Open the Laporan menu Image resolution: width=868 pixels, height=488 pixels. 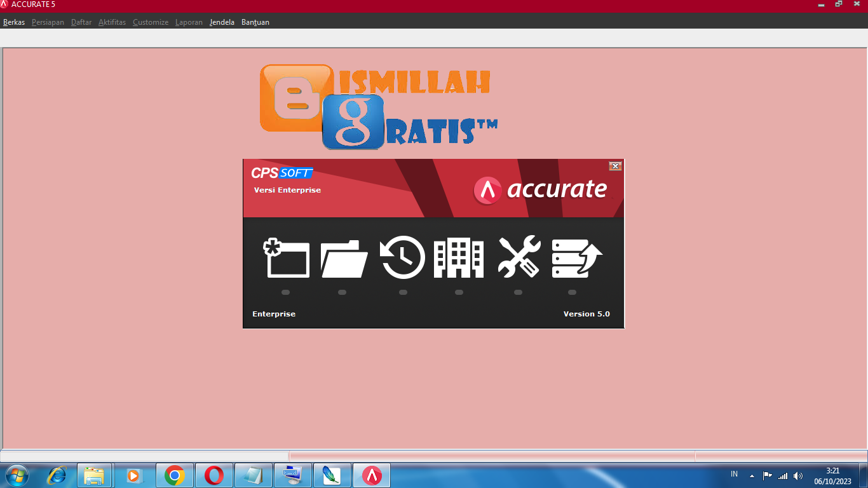click(x=189, y=22)
